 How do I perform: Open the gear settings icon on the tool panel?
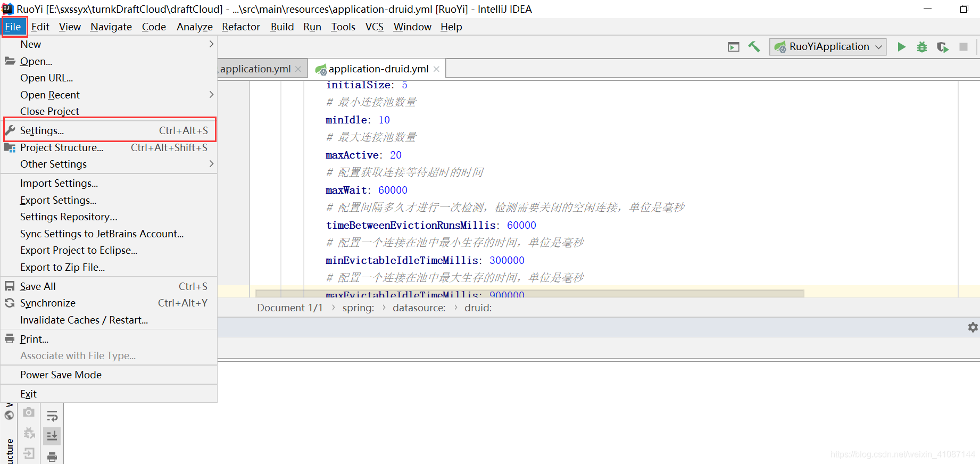[x=973, y=327]
